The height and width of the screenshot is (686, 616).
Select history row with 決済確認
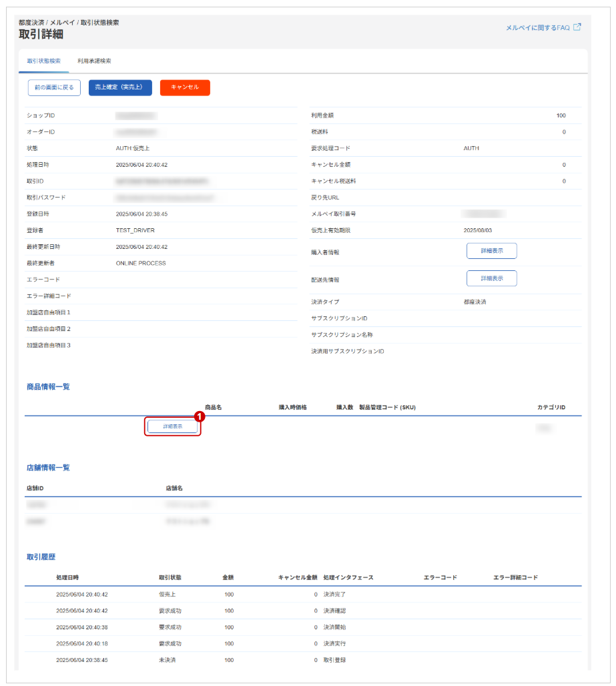click(303, 611)
